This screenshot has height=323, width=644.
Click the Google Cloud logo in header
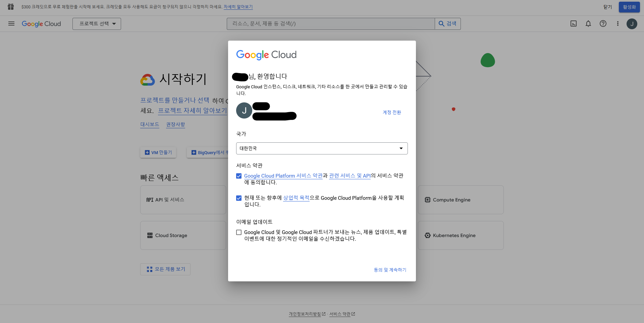[x=41, y=24]
